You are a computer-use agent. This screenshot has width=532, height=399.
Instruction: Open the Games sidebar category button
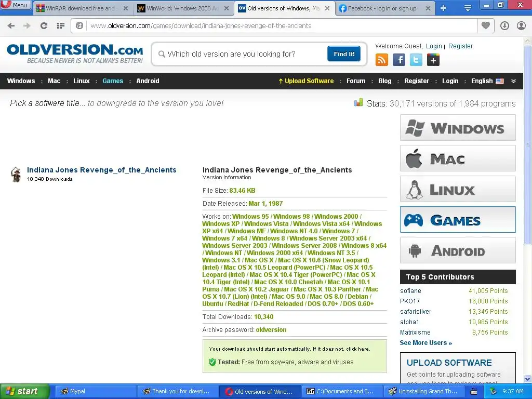[458, 220]
